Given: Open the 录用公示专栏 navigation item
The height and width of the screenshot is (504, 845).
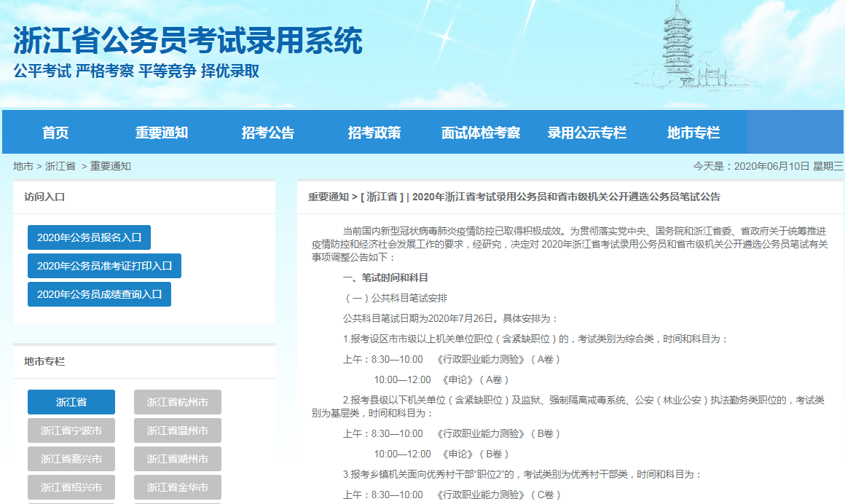Looking at the screenshot, I should pyautogui.click(x=587, y=133).
